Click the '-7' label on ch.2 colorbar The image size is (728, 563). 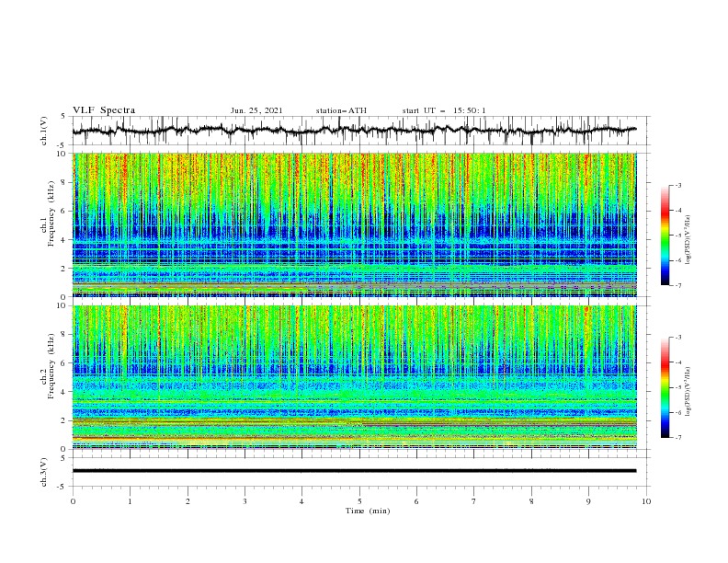pos(677,438)
